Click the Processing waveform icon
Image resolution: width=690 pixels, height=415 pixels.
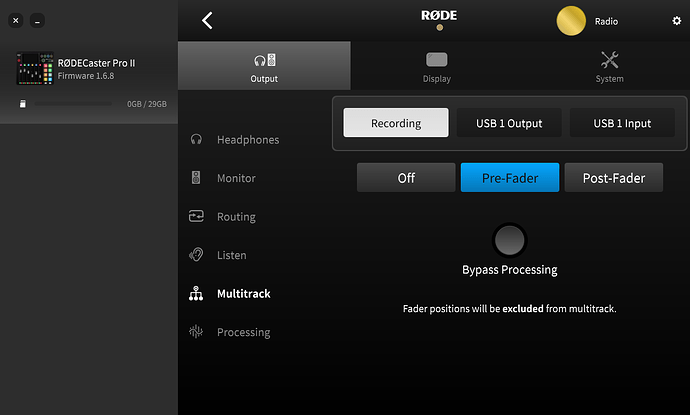196,332
